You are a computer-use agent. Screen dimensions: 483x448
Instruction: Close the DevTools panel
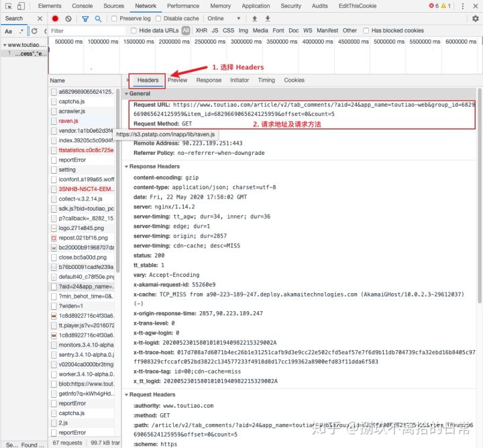pyautogui.click(x=476, y=6)
